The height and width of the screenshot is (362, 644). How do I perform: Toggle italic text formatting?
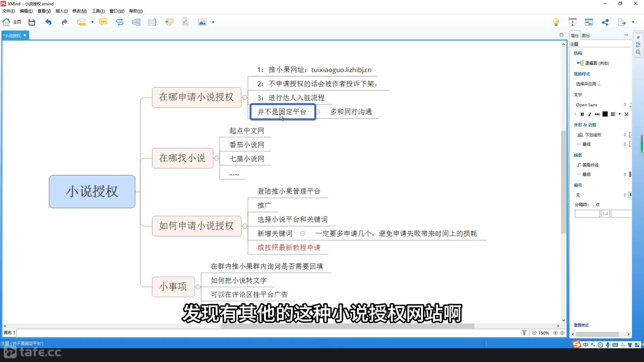(590, 114)
